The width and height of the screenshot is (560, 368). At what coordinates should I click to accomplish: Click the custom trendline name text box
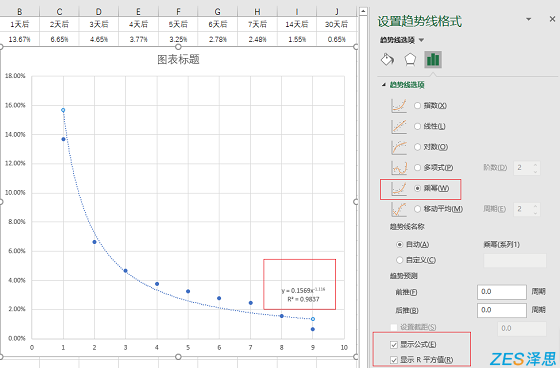point(515,260)
